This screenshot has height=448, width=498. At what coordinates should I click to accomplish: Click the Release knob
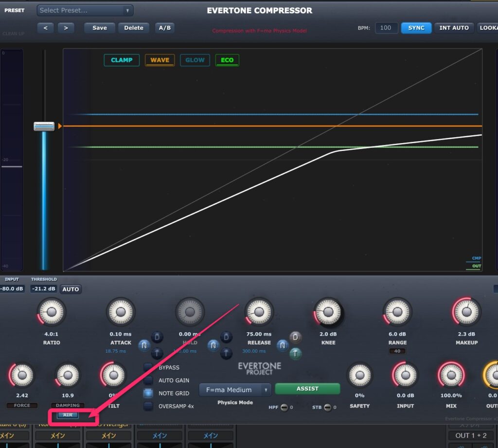[259, 312]
